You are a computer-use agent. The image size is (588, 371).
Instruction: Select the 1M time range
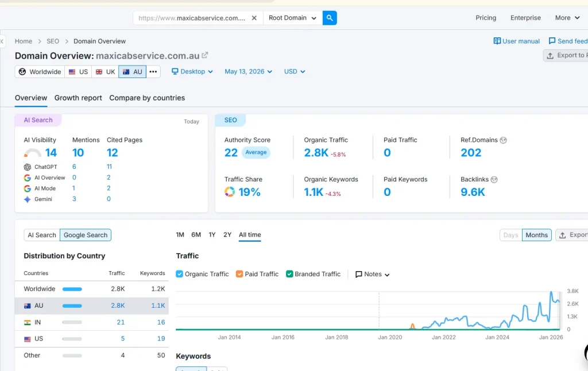[180, 235]
